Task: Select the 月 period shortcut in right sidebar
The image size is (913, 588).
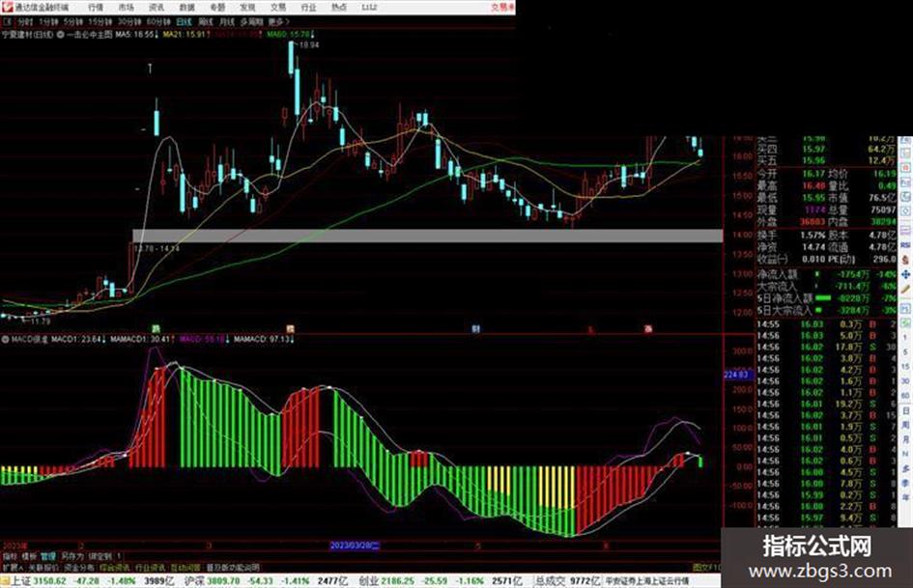Action: pyautogui.click(x=905, y=439)
